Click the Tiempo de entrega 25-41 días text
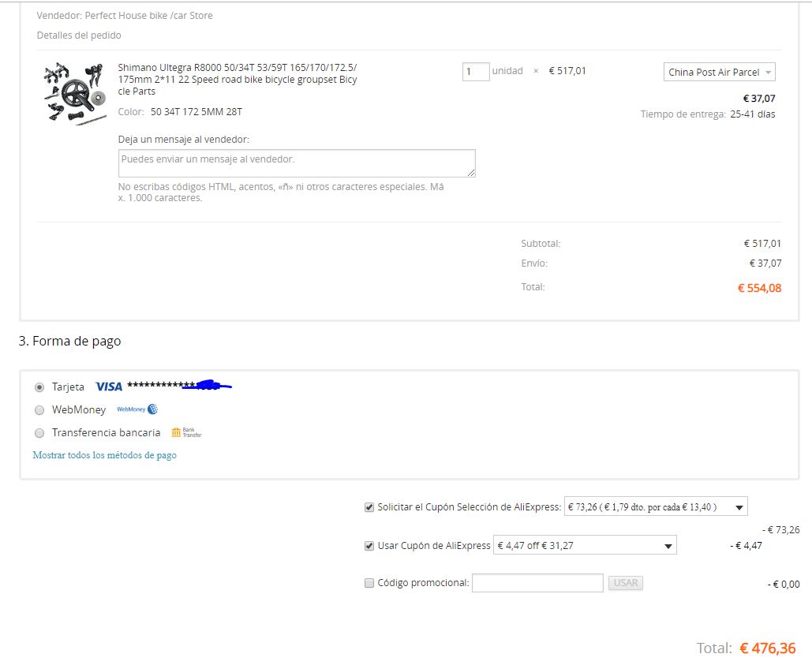 click(708, 114)
